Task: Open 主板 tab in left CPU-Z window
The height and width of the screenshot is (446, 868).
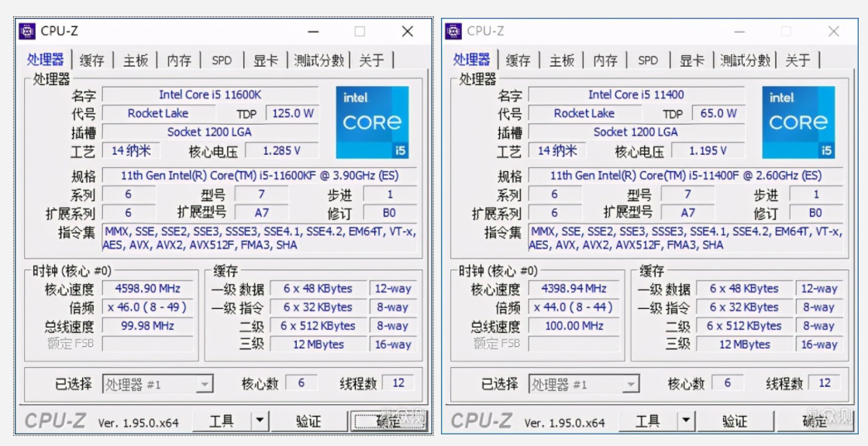Action: point(136,60)
